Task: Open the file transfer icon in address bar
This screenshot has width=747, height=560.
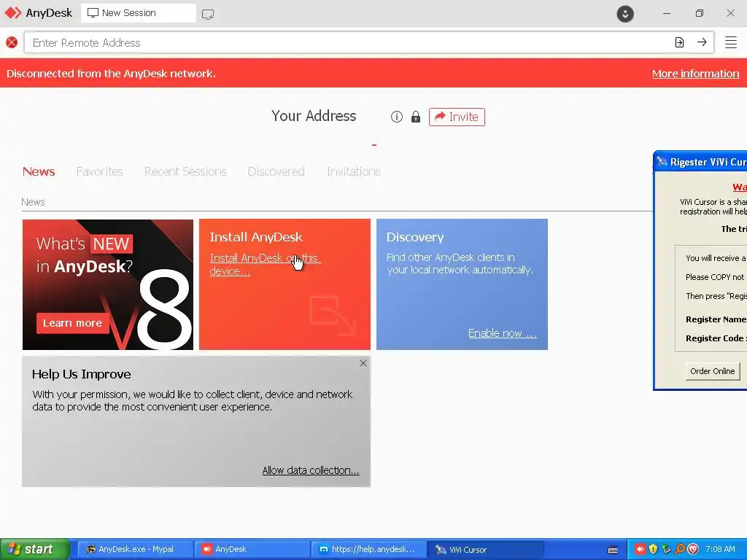Action: (x=679, y=42)
